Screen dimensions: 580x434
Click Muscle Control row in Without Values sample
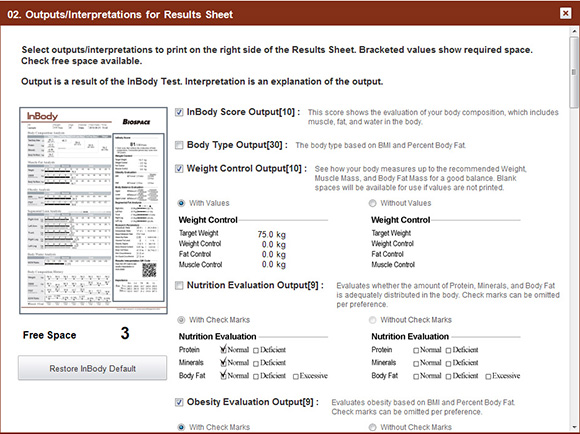[x=393, y=265]
